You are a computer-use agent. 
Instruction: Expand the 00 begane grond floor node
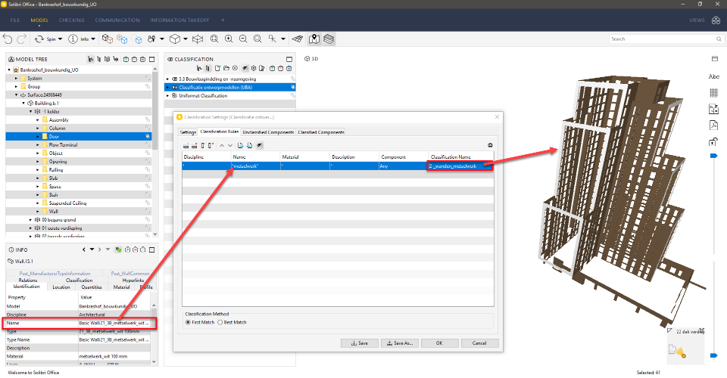(31, 220)
